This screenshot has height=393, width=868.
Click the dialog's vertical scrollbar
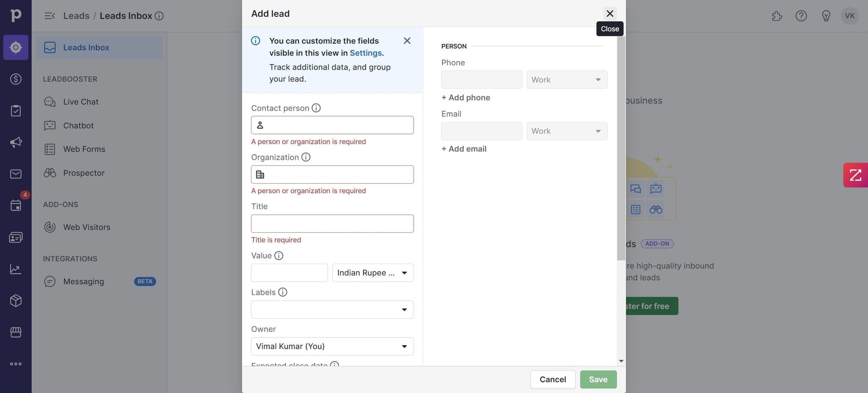pyautogui.click(x=621, y=148)
